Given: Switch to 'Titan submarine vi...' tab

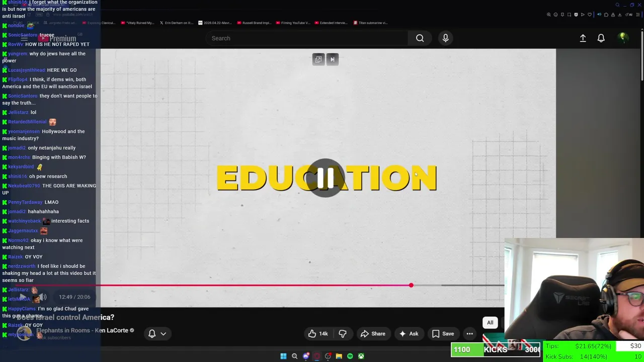Looking at the screenshot, I should tap(371, 23).
